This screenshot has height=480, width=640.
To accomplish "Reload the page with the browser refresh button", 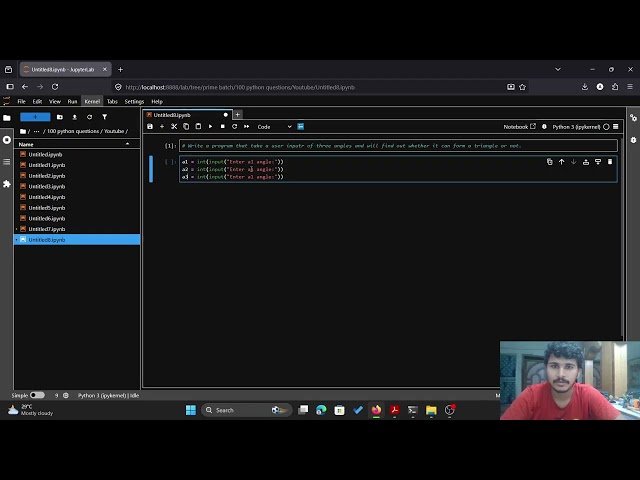I will pyautogui.click(x=55, y=87).
